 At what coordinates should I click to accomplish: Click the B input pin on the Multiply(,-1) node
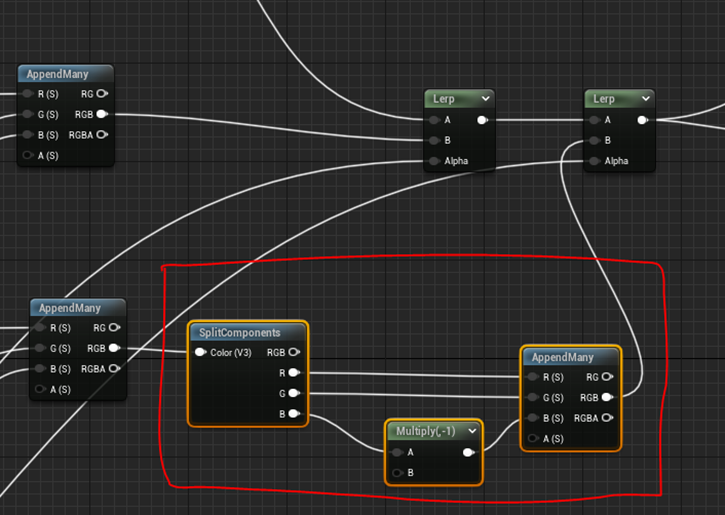398,472
